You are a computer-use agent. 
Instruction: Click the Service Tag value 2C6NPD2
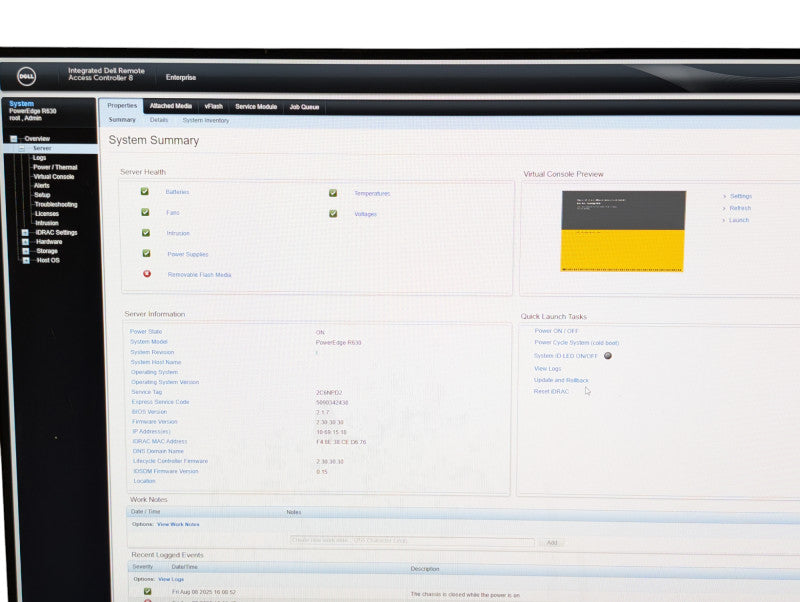pos(329,393)
